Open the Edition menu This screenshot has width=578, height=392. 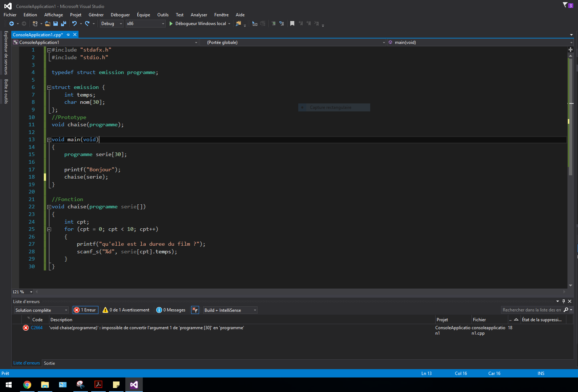(30, 15)
